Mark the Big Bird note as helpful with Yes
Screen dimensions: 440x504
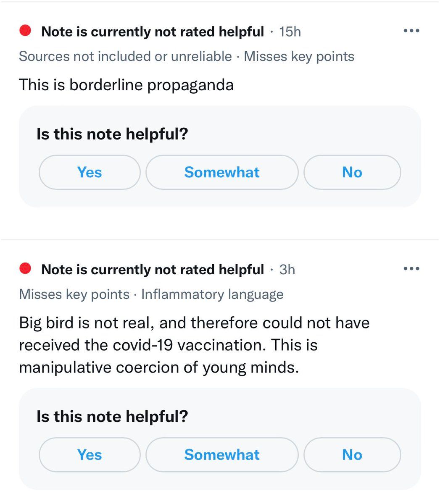90,454
